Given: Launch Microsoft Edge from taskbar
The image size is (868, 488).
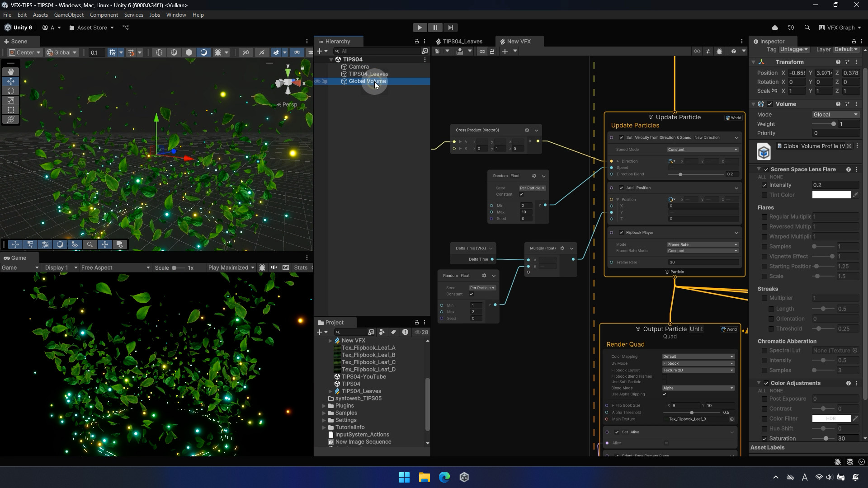Looking at the screenshot, I should click(x=444, y=477).
